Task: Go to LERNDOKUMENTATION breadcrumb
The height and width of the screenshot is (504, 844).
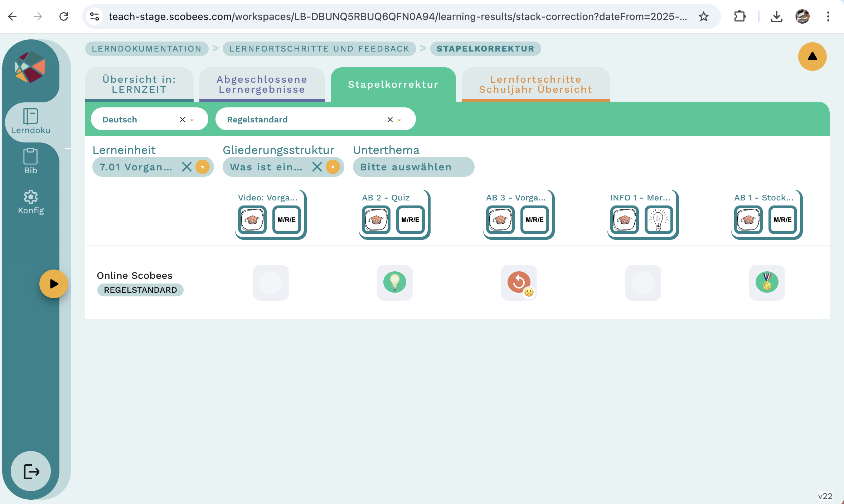Action: [147, 49]
